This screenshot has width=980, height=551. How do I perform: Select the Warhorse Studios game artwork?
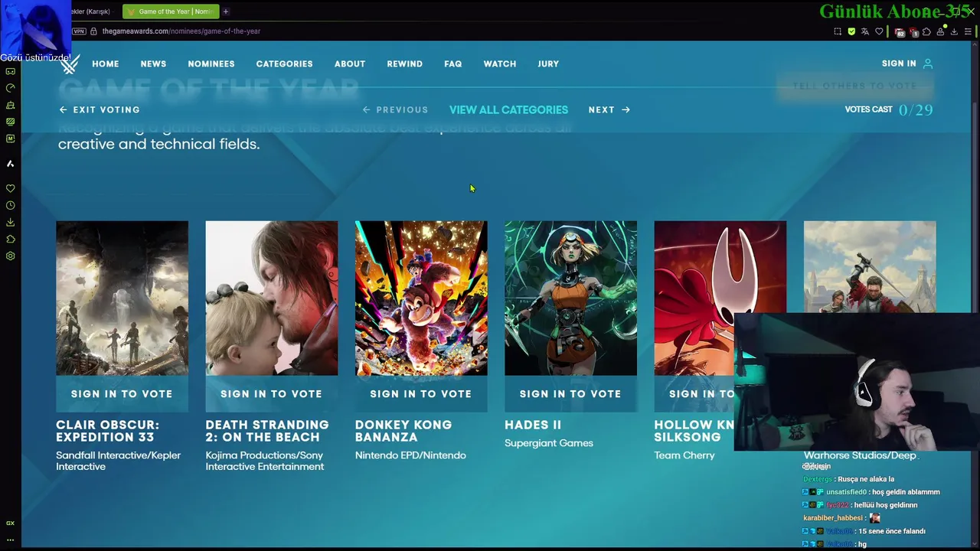click(870, 266)
